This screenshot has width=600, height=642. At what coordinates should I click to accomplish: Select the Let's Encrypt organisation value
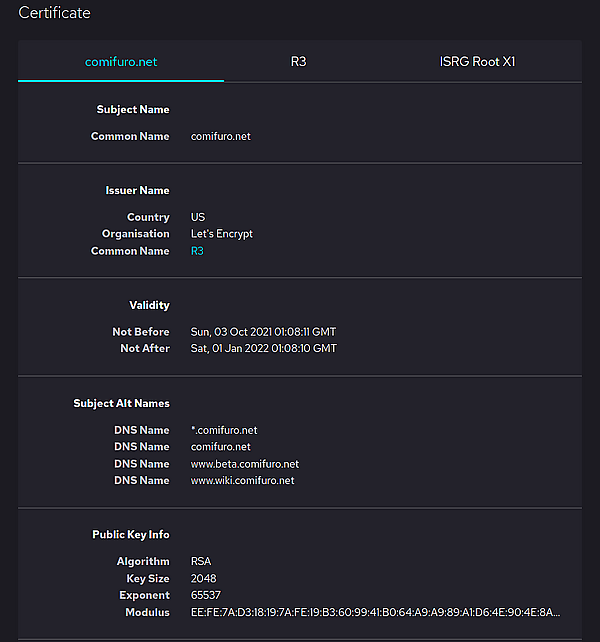(222, 234)
